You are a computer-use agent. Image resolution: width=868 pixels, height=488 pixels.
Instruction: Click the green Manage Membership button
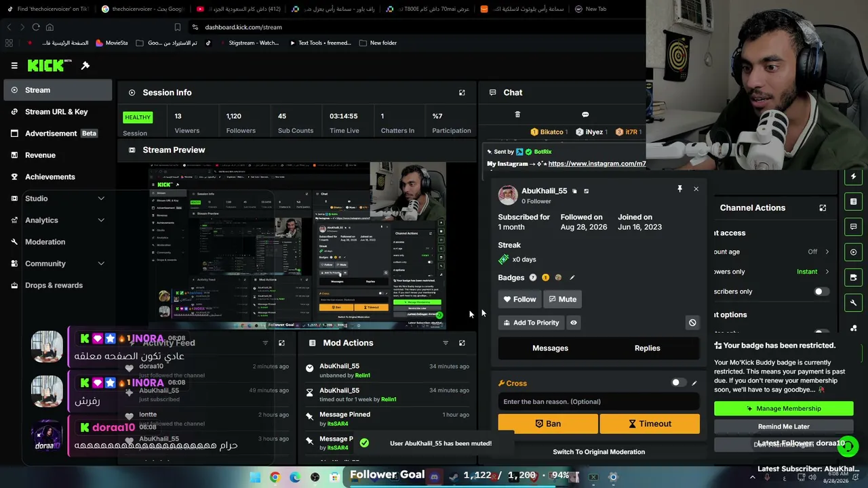783,409
